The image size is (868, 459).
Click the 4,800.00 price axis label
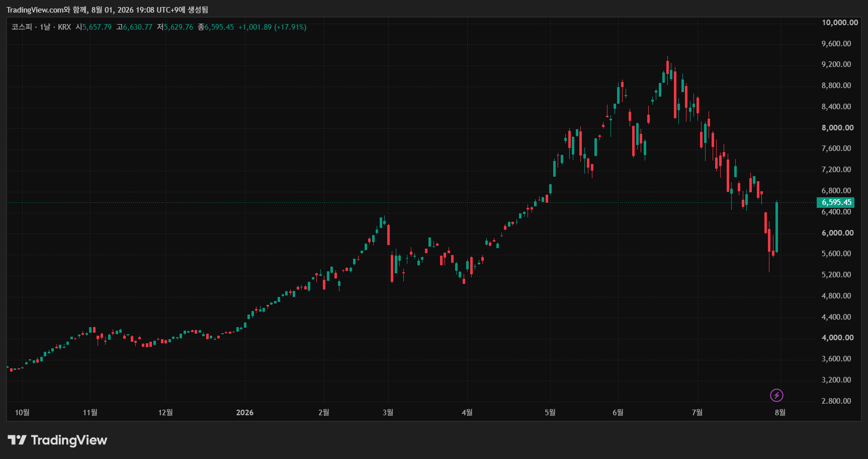click(836, 296)
